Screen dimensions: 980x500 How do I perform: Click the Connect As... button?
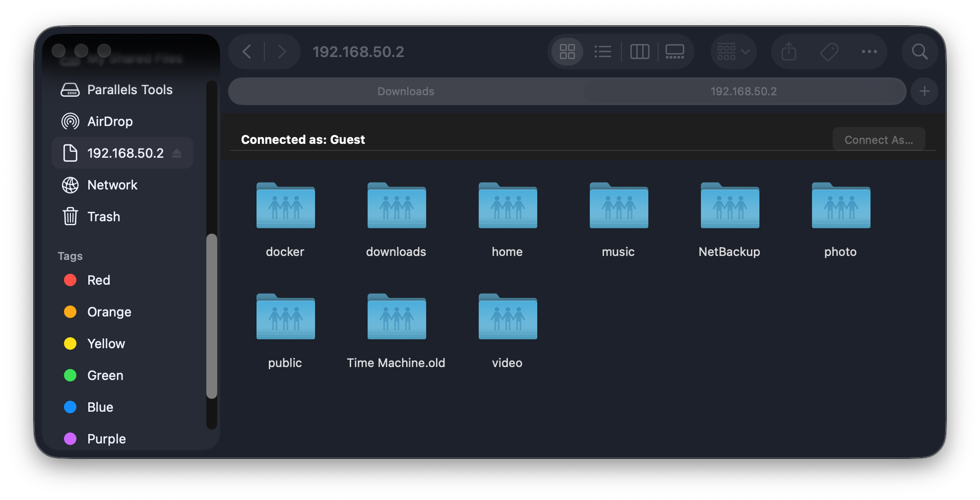click(878, 140)
